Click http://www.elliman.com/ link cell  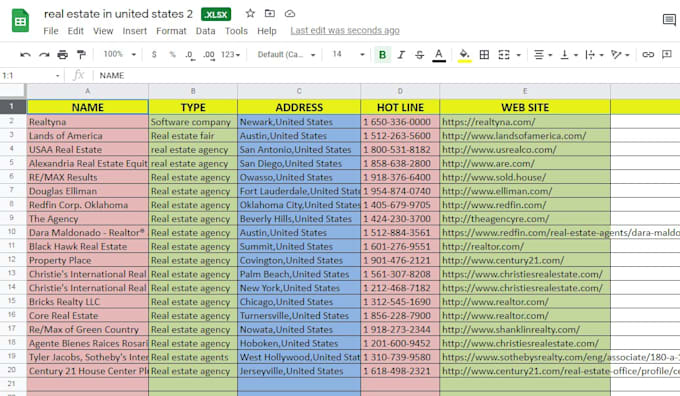[x=525, y=191]
